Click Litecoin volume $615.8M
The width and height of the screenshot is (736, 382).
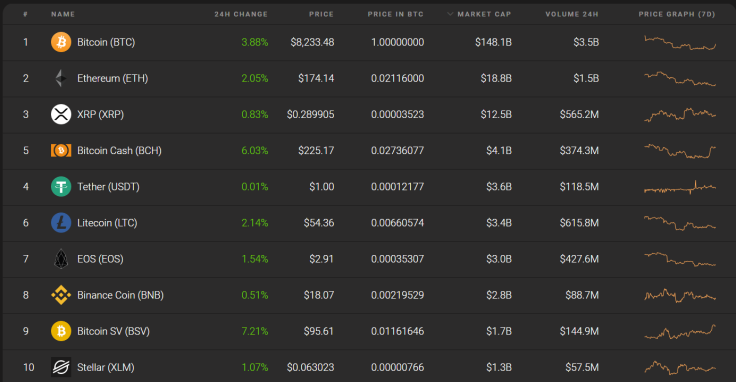[579, 223]
